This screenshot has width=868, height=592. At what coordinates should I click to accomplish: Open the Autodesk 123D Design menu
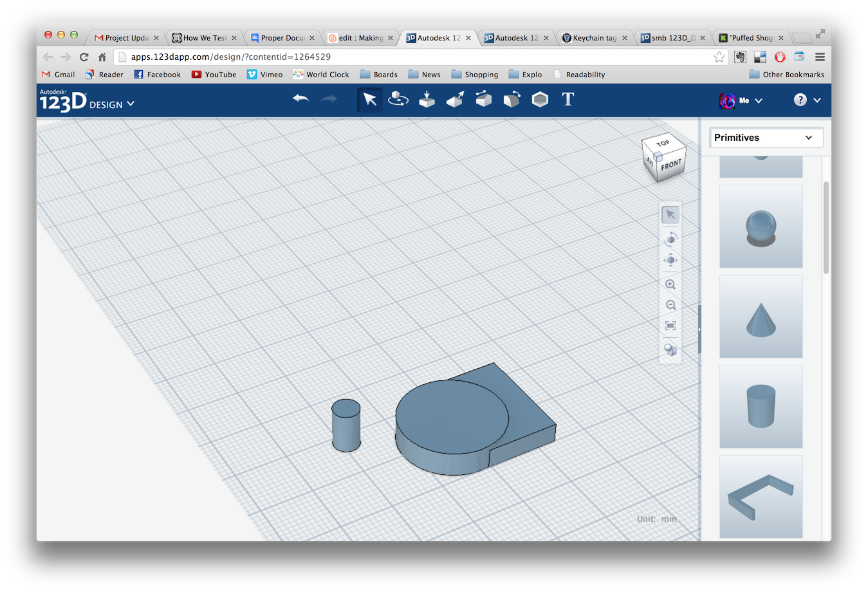click(87, 102)
